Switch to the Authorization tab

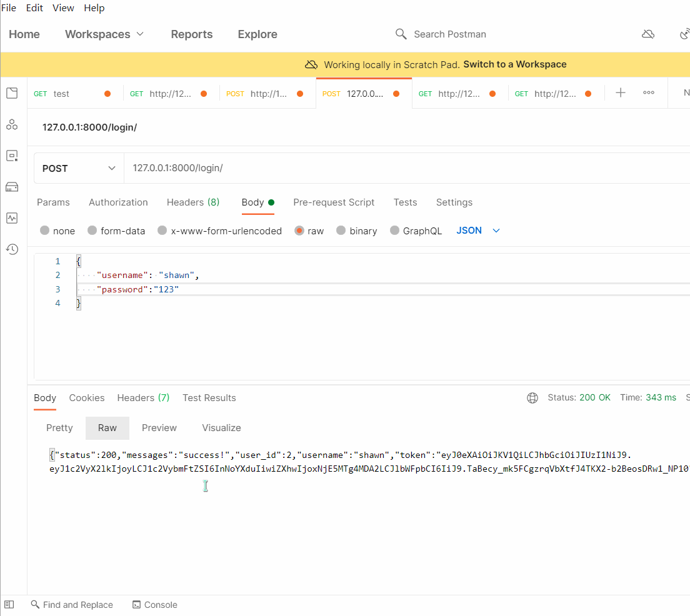click(118, 202)
